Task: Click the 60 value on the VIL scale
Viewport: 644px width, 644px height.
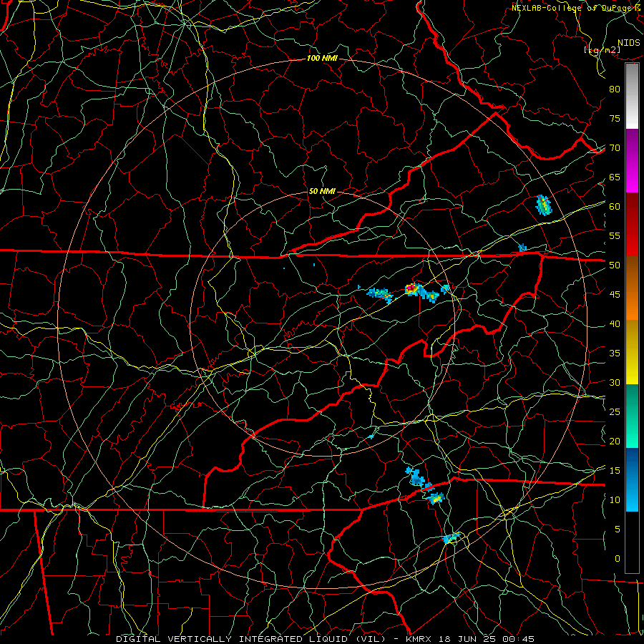Action: click(615, 207)
